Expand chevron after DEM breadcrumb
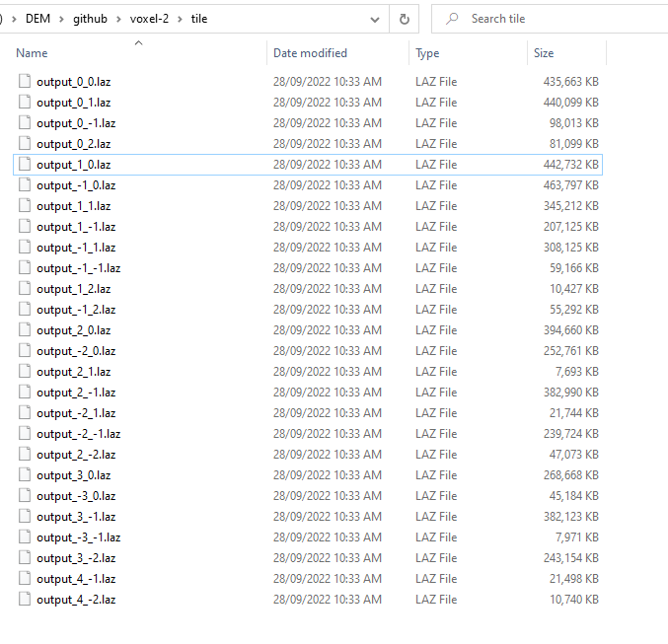Image resolution: width=668 pixels, height=644 pixels. tap(62, 19)
